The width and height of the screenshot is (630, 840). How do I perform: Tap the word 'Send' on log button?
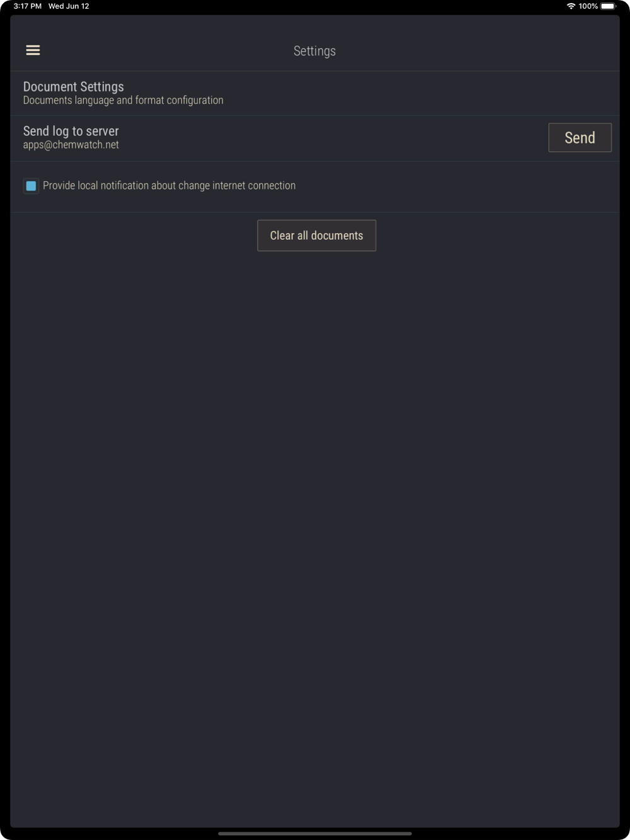(580, 138)
